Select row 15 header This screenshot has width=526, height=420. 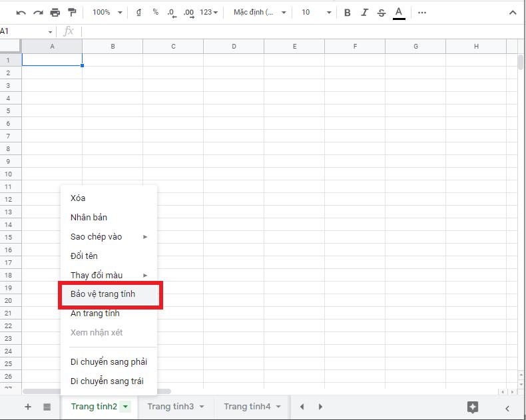(x=11, y=237)
